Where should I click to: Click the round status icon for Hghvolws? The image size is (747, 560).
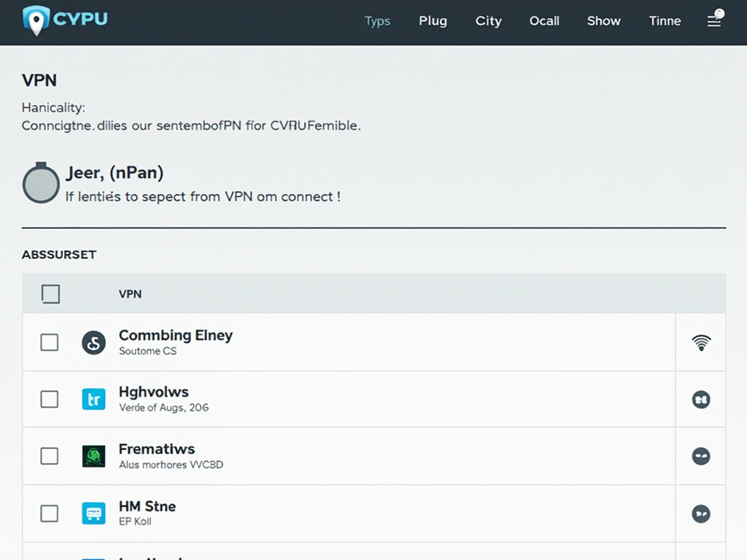tap(701, 400)
